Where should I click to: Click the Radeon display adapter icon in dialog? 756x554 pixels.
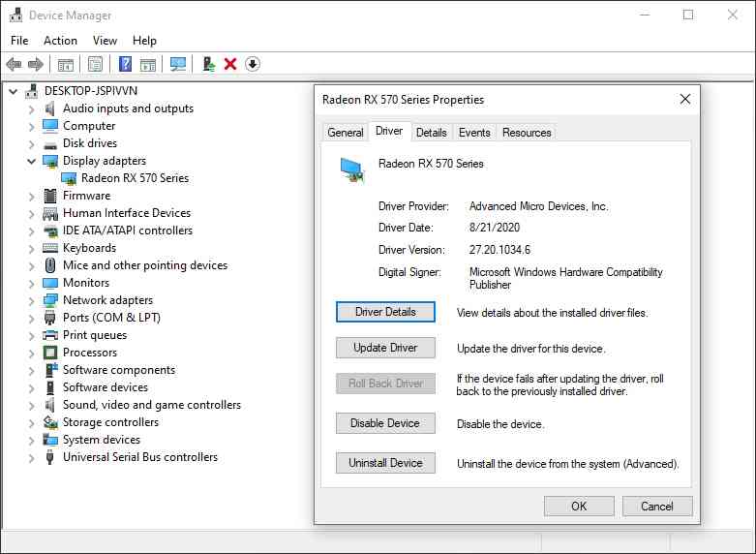[x=352, y=170]
